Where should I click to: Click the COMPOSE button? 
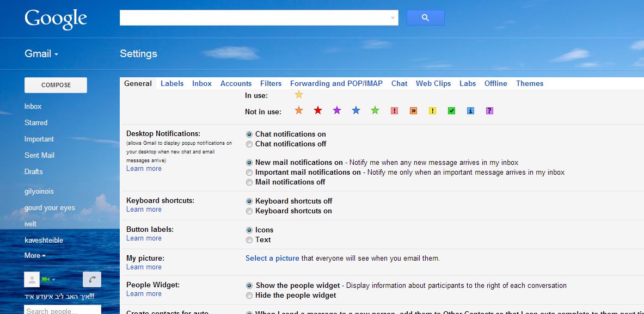(55, 85)
